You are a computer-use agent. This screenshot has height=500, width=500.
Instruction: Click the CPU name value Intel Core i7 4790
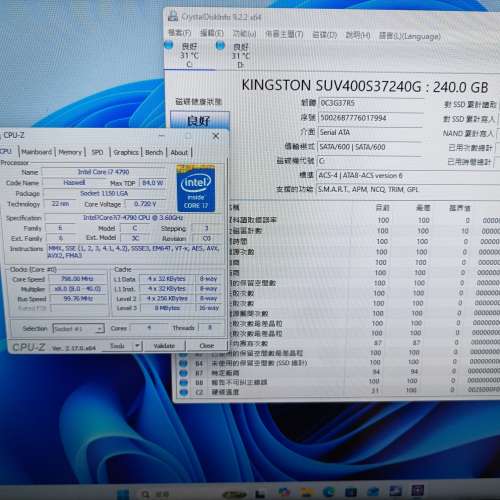point(104,172)
